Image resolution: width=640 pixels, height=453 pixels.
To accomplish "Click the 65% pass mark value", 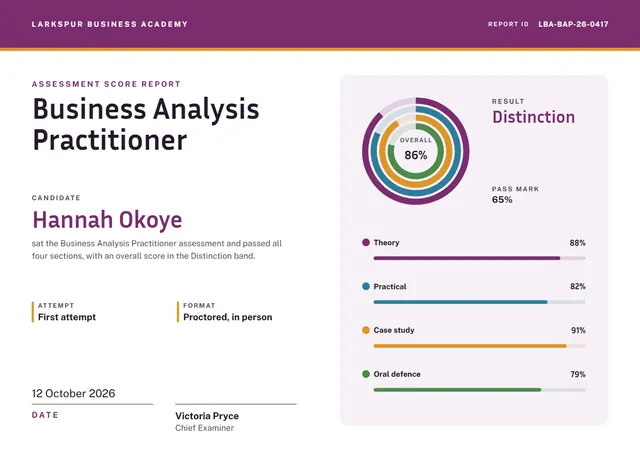I will pyautogui.click(x=502, y=200).
